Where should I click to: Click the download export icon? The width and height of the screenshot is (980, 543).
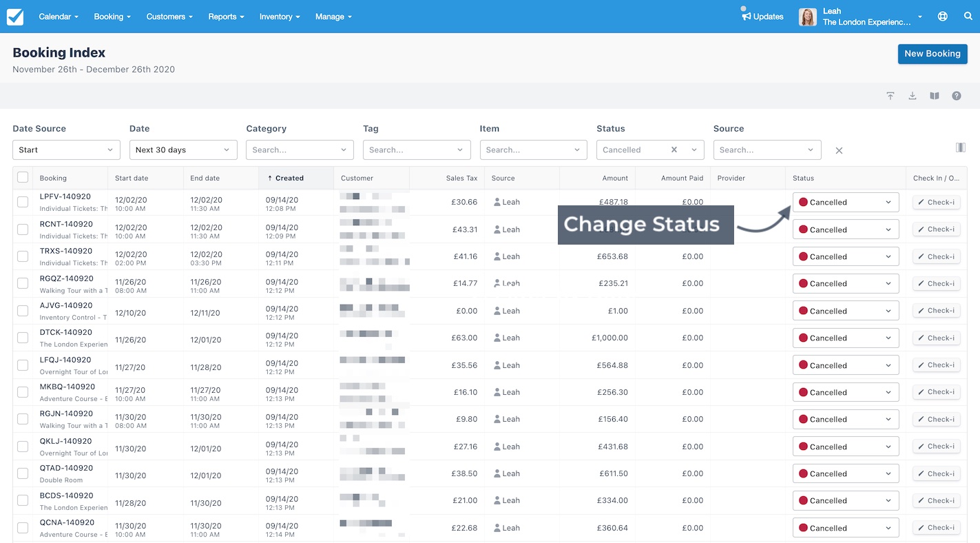click(912, 96)
